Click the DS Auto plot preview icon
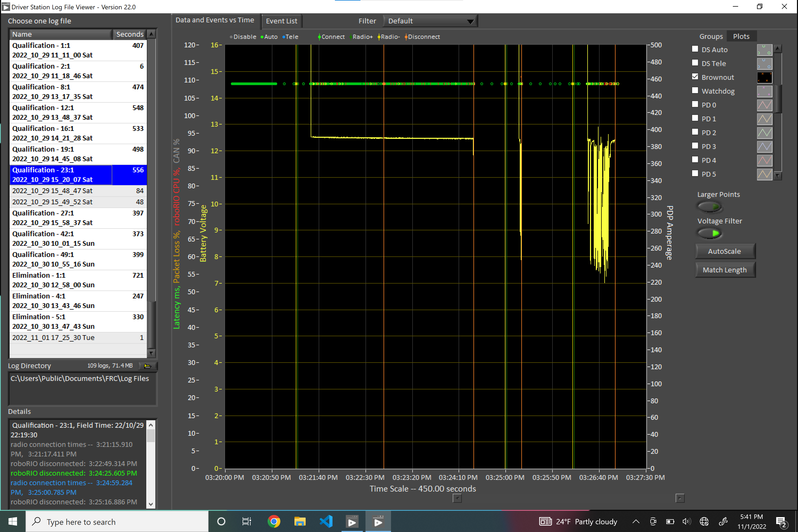Image resolution: width=798 pixels, height=532 pixels. click(x=764, y=50)
